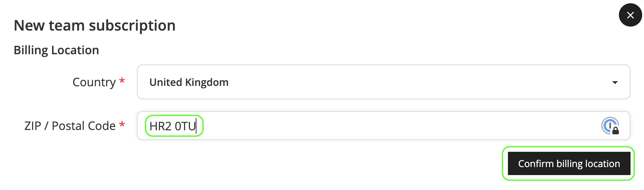Focus the ZIP / Postal Code input field
644x190 pixels.
click(364, 126)
